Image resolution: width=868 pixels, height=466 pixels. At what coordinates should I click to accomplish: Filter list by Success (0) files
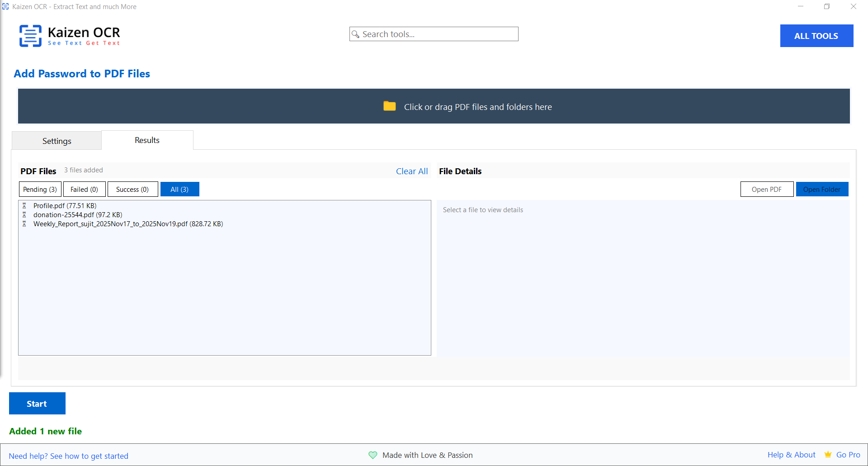pyautogui.click(x=132, y=189)
